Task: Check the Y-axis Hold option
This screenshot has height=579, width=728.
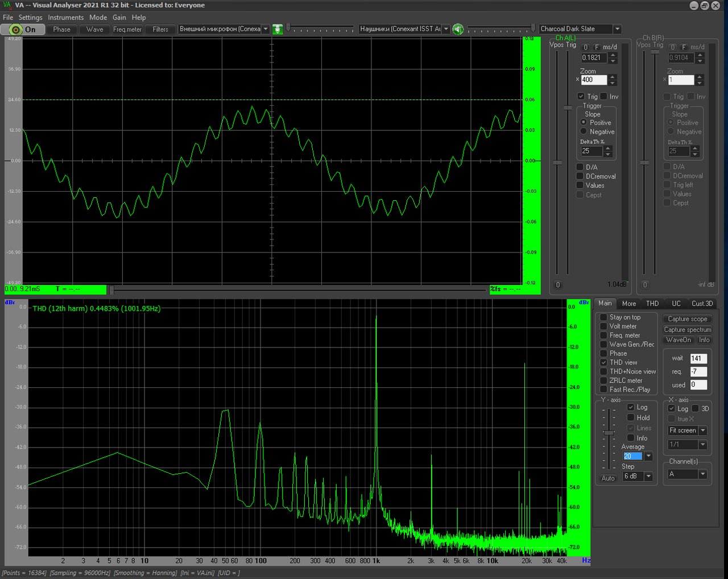Action: click(631, 417)
